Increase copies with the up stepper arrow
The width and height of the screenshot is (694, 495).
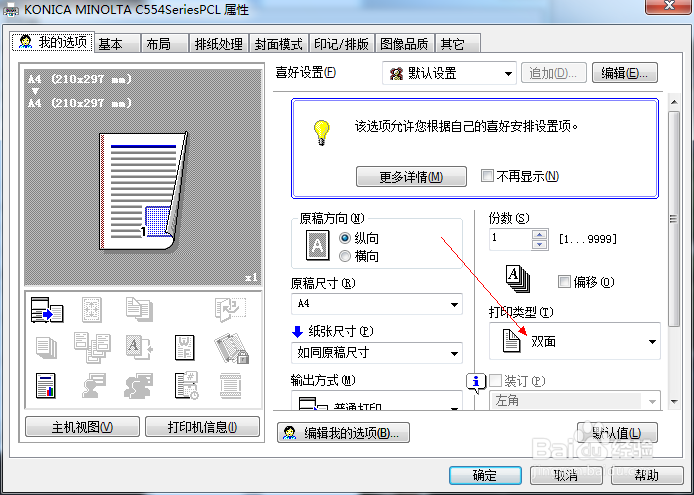point(540,235)
